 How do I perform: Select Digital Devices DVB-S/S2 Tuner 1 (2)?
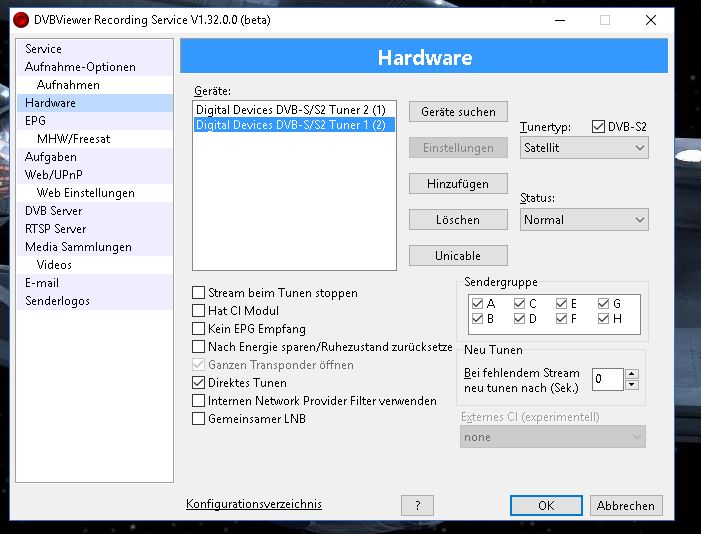tap(294, 125)
